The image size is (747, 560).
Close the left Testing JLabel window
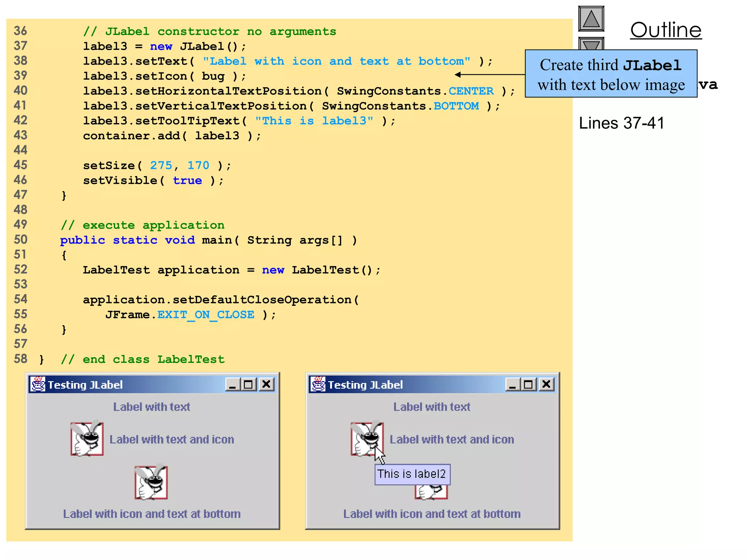[x=267, y=384]
